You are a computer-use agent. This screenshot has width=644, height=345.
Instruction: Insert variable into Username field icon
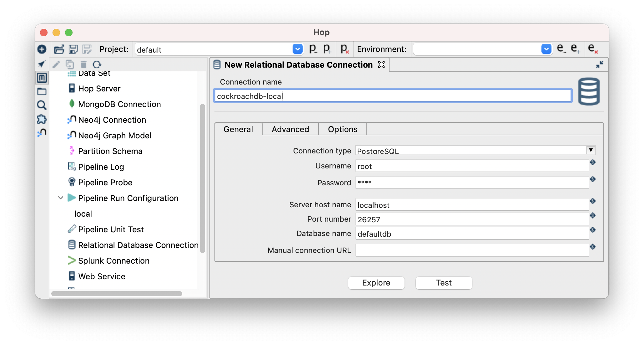click(x=593, y=162)
